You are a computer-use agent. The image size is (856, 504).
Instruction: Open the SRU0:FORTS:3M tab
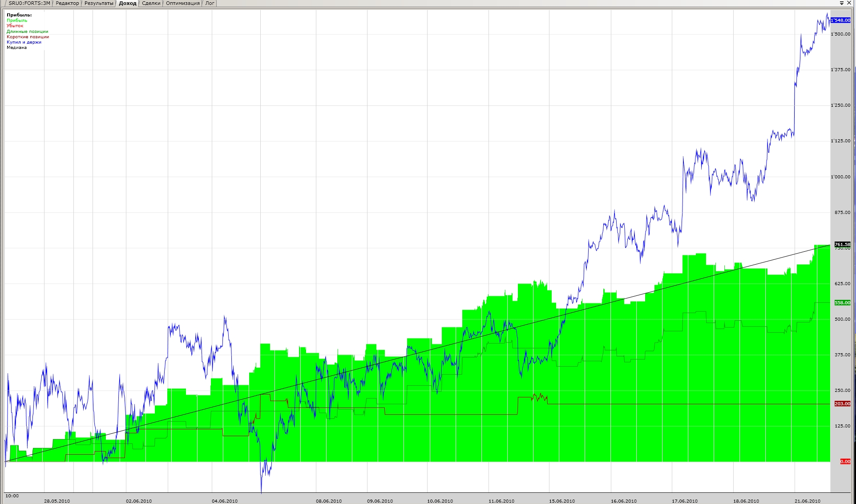tap(29, 3)
